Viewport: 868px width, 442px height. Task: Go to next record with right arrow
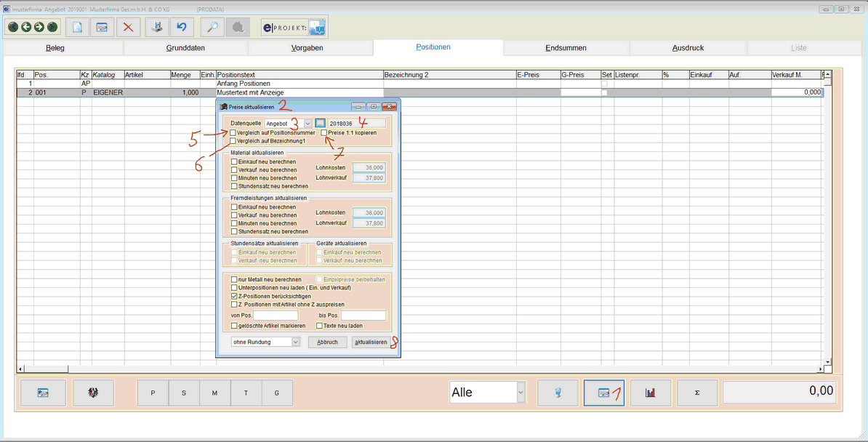click(39, 28)
